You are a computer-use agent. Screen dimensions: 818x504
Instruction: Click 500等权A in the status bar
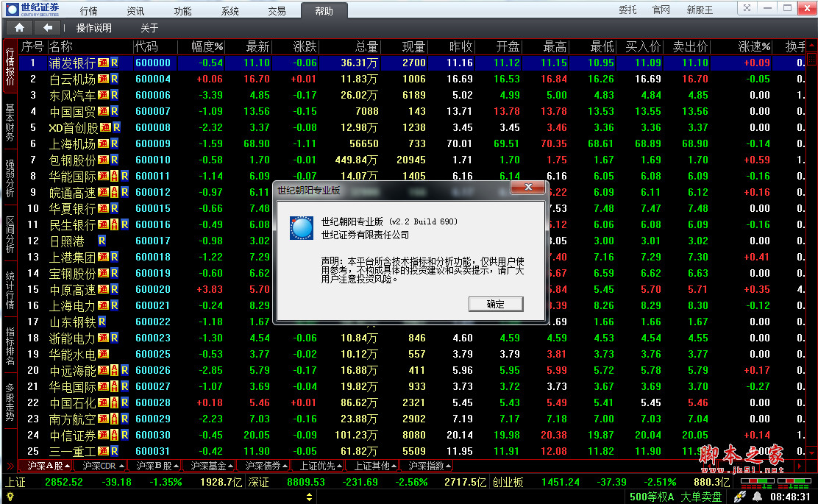pyautogui.click(x=651, y=497)
